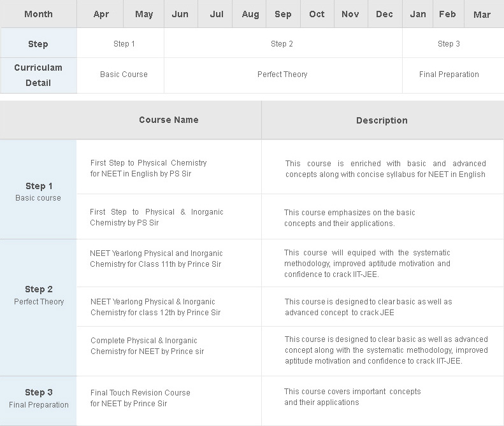Click the Perfect Theory curriculum cell
The width and height of the screenshot is (504, 426).
tap(283, 75)
